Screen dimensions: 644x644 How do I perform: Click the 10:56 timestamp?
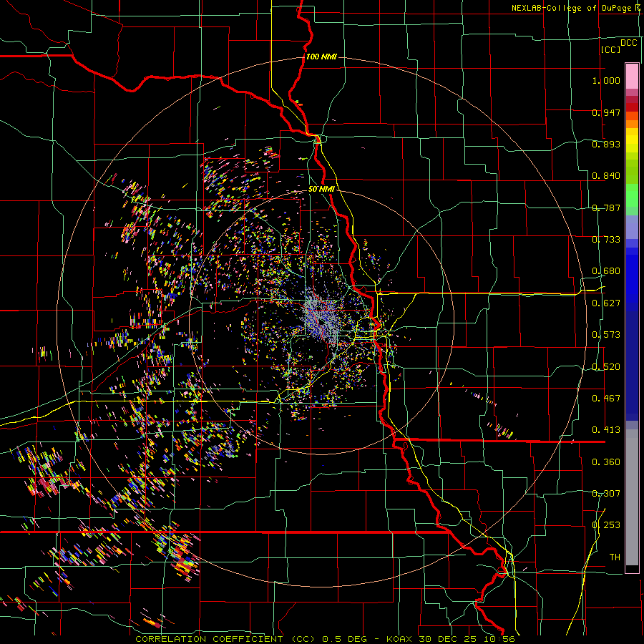(499, 639)
